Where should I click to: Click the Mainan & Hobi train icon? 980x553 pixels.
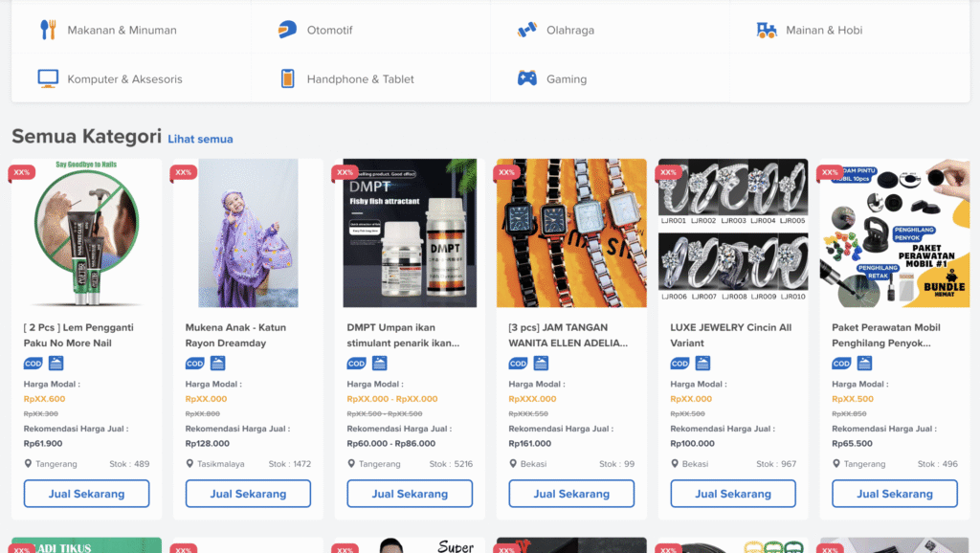coord(767,30)
